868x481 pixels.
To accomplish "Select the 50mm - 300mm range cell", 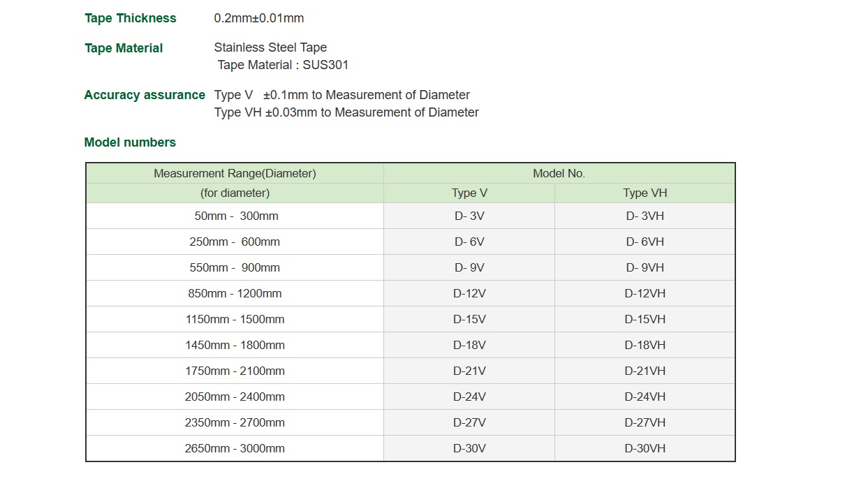I will point(235,216).
